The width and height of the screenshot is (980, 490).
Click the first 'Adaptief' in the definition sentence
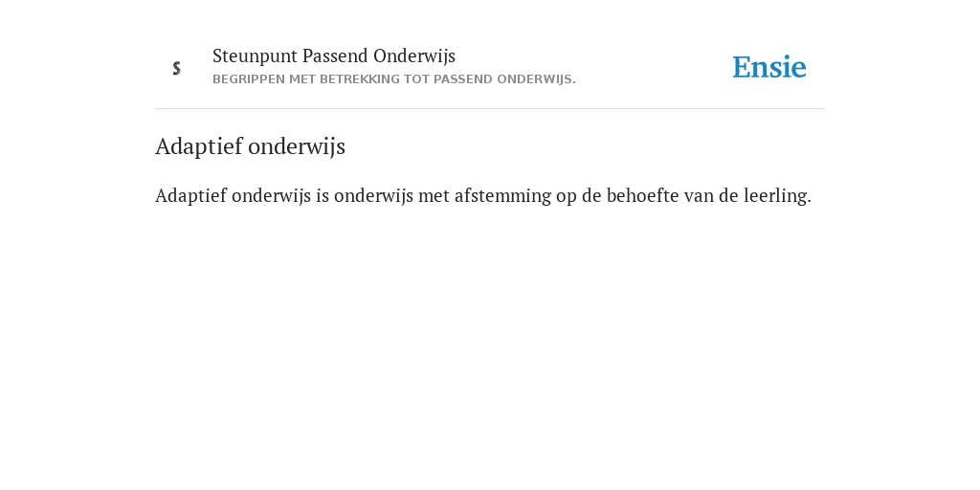tap(190, 195)
